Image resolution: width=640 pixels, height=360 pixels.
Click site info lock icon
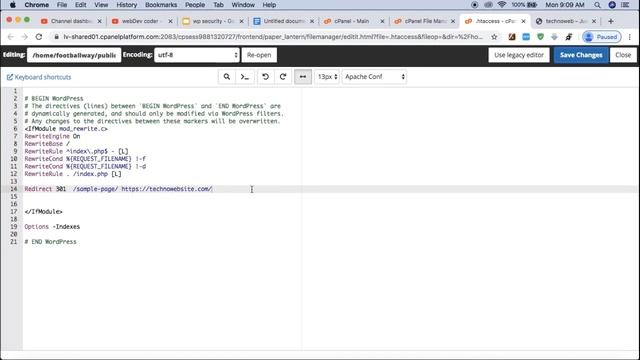56,37
